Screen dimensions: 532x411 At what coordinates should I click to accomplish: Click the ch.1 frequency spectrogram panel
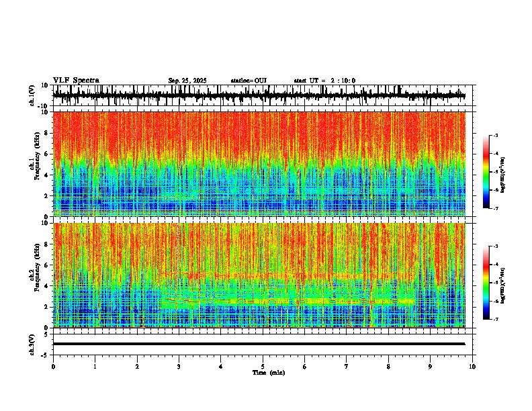click(x=262, y=164)
